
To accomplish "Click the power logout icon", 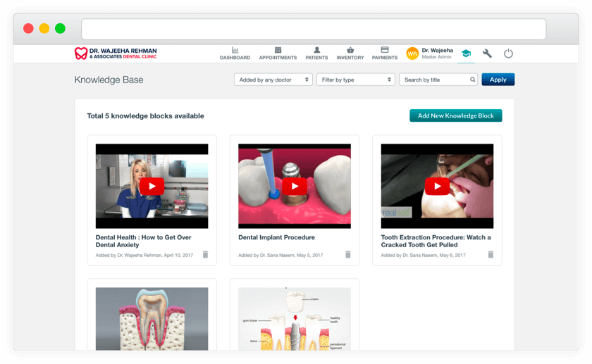I will click(509, 54).
